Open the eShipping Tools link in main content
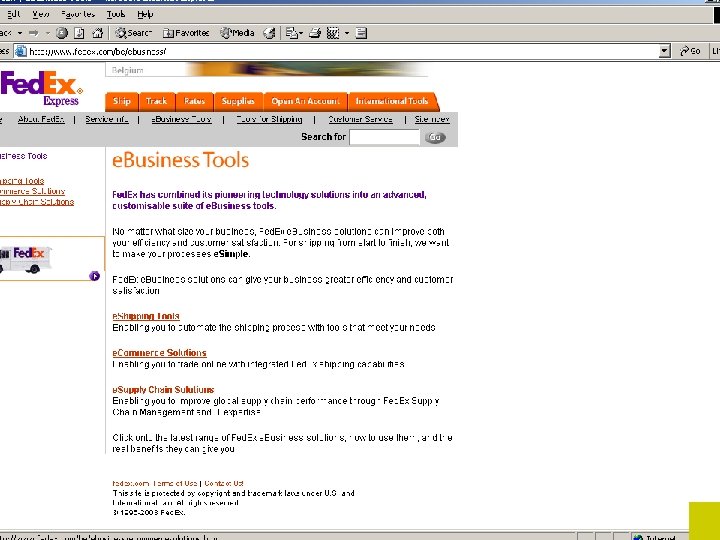The height and width of the screenshot is (540, 720). [x=146, y=316]
